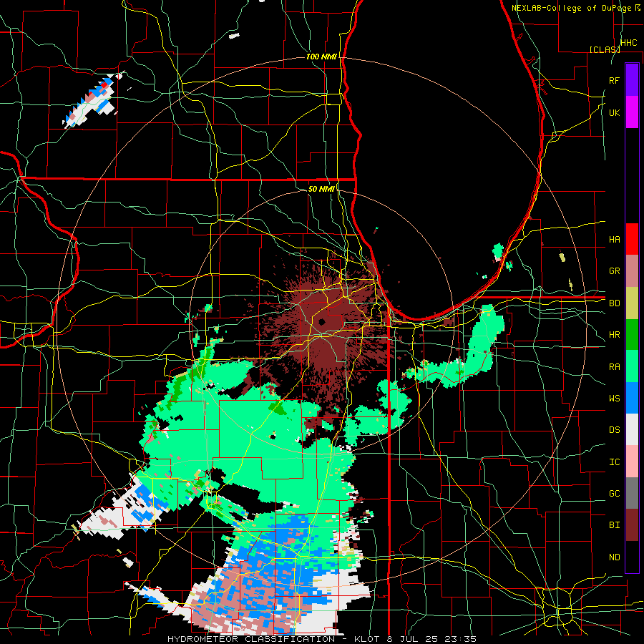Click the red HA legend color swatch
The height and width of the screenshot is (644, 644).
[x=632, y=239]
